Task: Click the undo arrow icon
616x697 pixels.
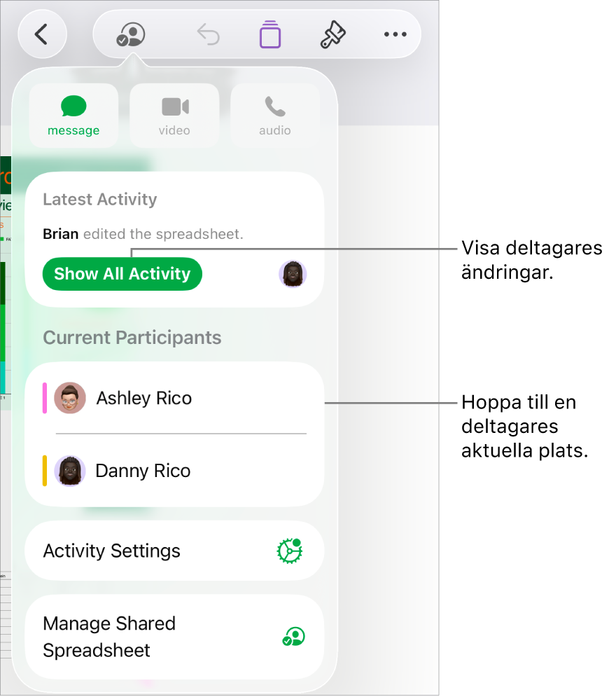Action: (209, 34)
